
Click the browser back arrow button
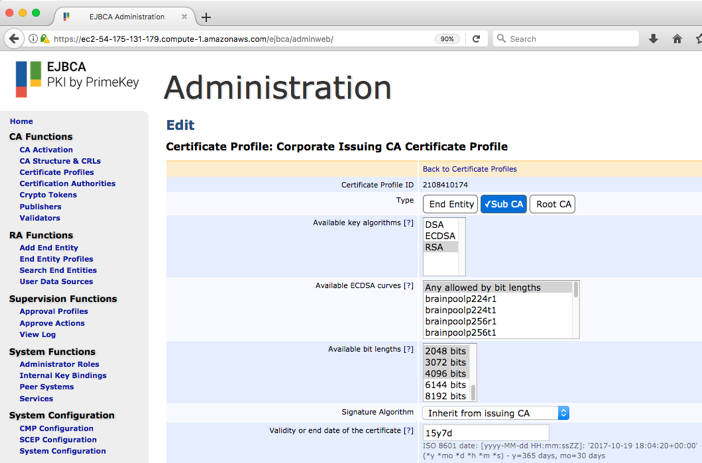(14, 39)
